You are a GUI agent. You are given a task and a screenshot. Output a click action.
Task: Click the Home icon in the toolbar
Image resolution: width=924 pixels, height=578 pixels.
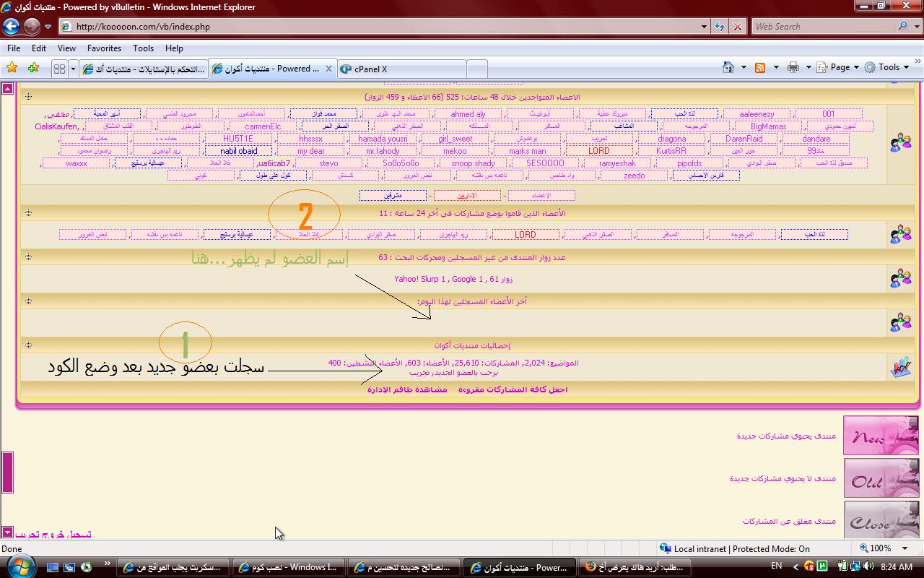click(728, 67)
